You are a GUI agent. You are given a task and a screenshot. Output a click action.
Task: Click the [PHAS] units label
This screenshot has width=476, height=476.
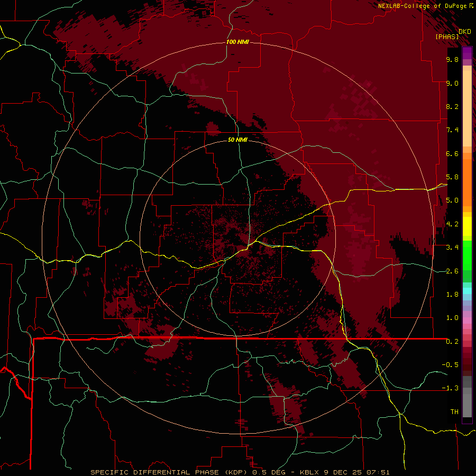(447, 36)
